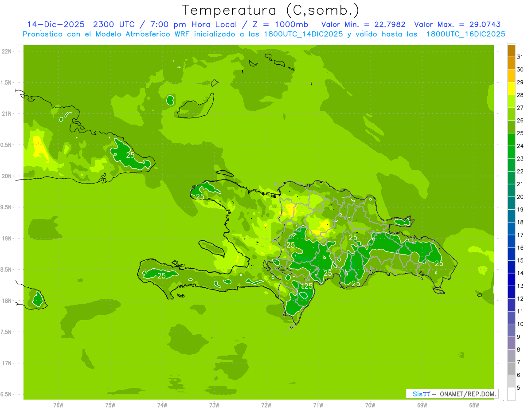Click the "0.5N" latitude axis label
The image size is (532, 411).
click(x=7, y=145)
